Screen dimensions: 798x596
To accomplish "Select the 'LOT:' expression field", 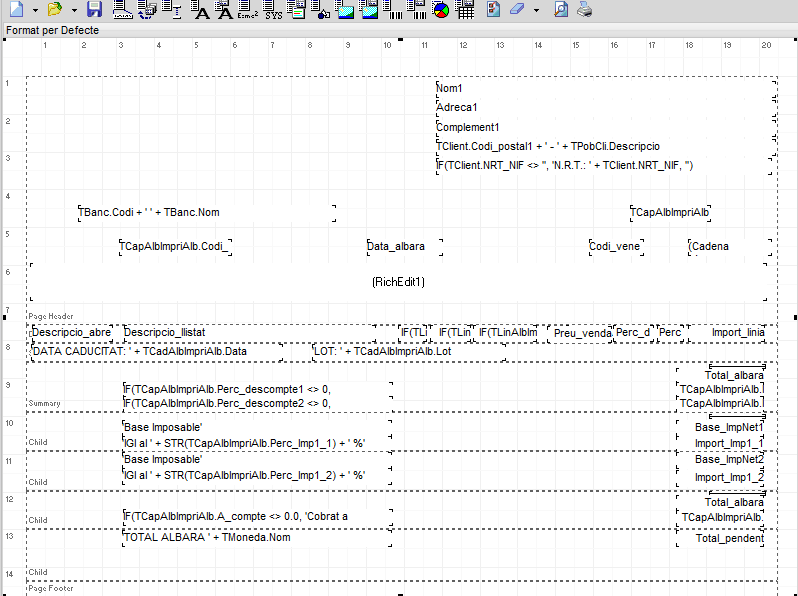I will tap(409, 352).
